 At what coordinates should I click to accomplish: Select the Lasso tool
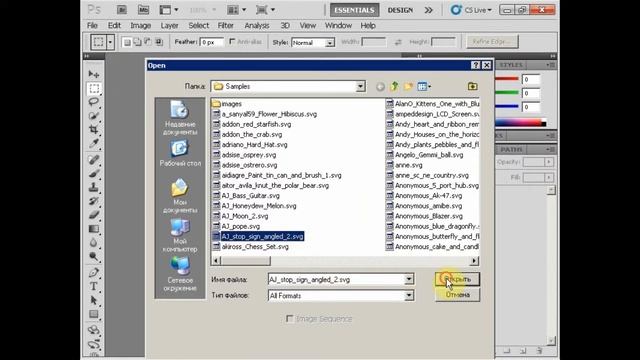tap(94, 102)
